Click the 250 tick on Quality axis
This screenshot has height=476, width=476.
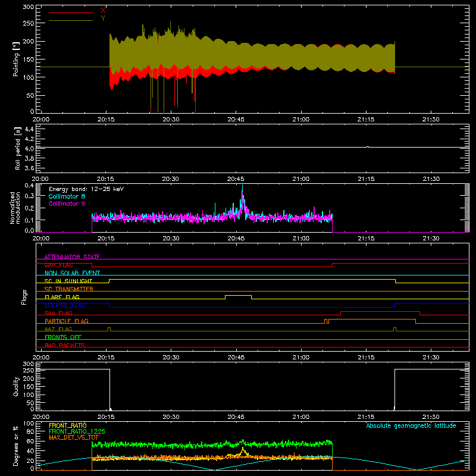click(x=29, y=370)
